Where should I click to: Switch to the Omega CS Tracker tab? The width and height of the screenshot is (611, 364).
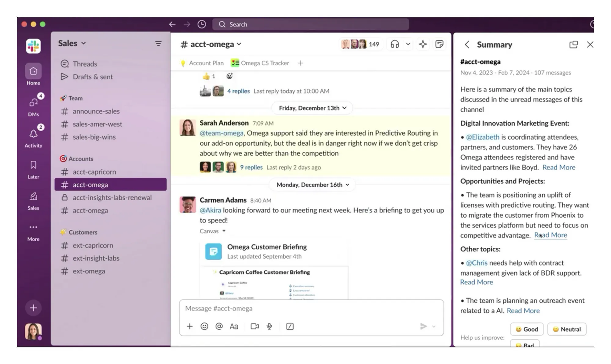(260, 63)
